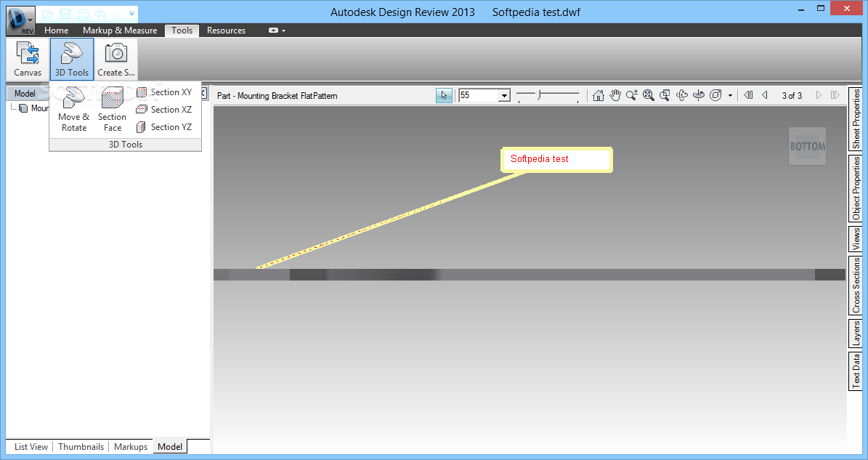The width and height of the screenshot is (868, 460).
Task: Open ribbon display options arrow beside minimize button
Action: click(283, 31)
